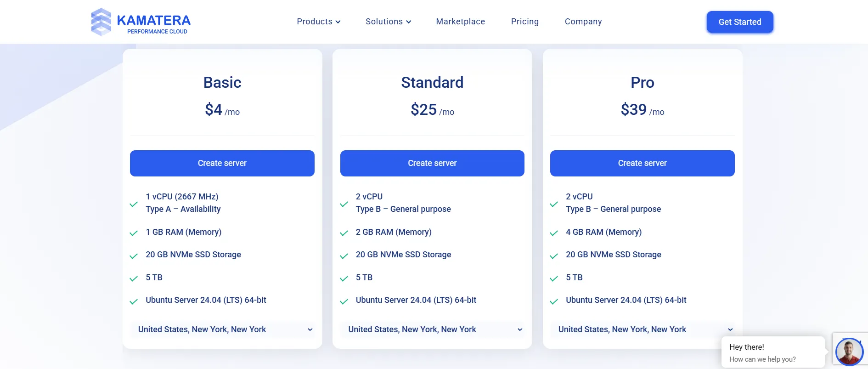Open the Pricing navigation item
The height and width of the screenshot is (369, 868).
pyautogui.click(x=525, y=22)
